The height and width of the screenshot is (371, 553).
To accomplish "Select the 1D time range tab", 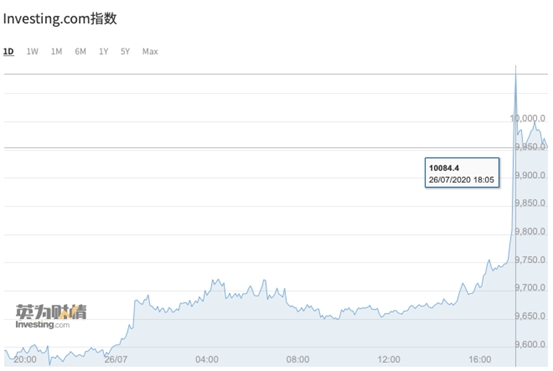I will [8, 51].
